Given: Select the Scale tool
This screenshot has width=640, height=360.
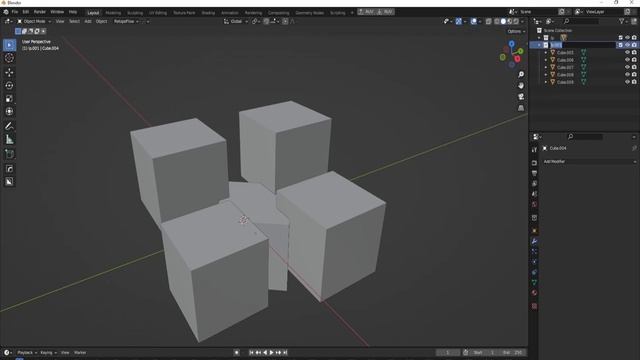Looking at the screenshot, I should click(9, 98).
